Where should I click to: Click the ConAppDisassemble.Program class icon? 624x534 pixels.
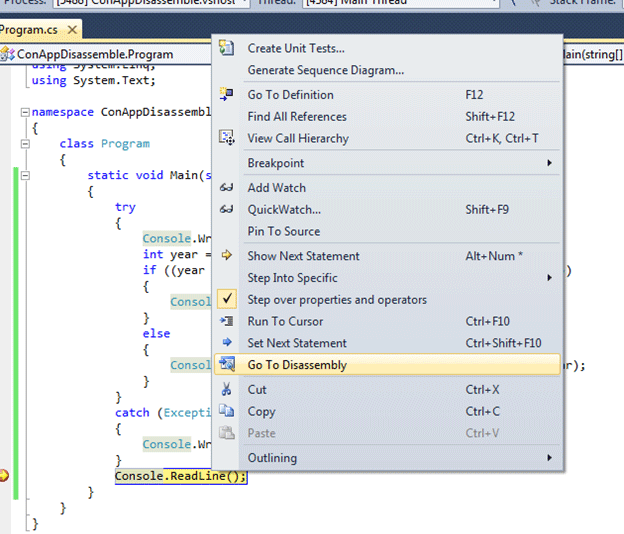click(8, 54)
